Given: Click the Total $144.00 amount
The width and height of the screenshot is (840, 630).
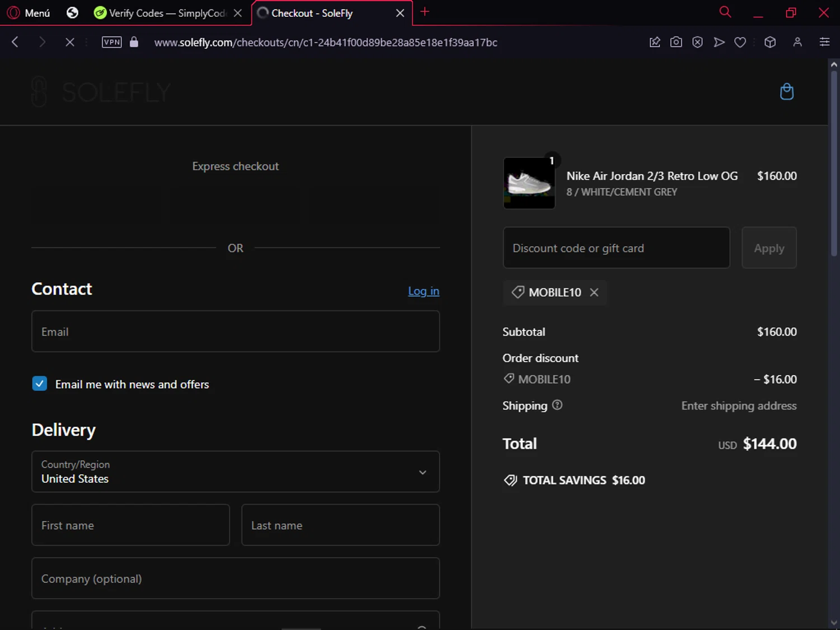Looking at the screenshot, I should point(769,444).
